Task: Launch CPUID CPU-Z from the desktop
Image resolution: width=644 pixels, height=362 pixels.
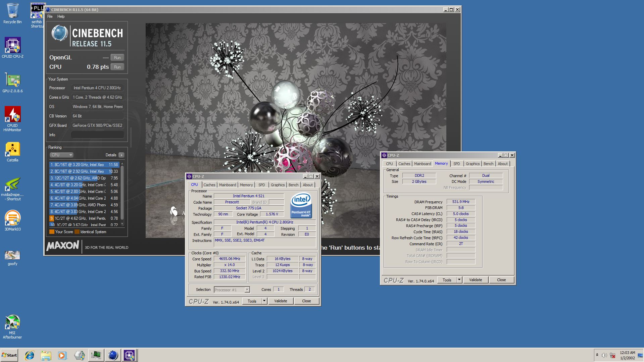Action: point(12,48)
